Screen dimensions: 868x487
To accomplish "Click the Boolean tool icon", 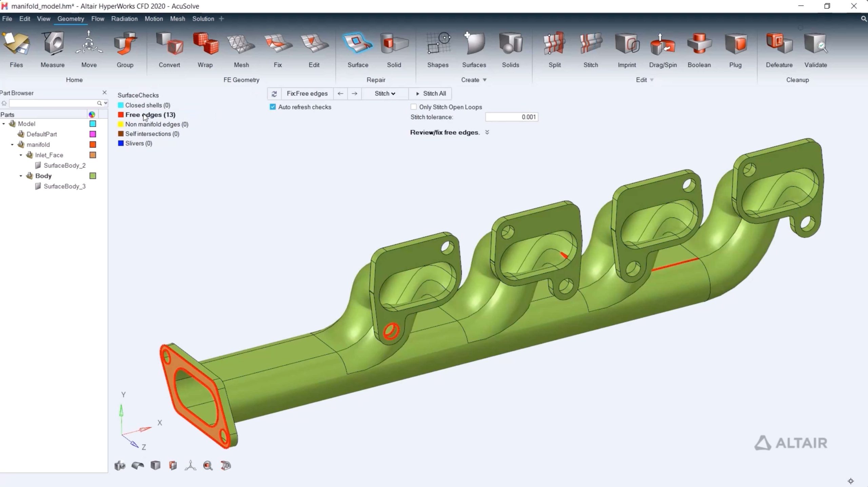I will point(699,44).
